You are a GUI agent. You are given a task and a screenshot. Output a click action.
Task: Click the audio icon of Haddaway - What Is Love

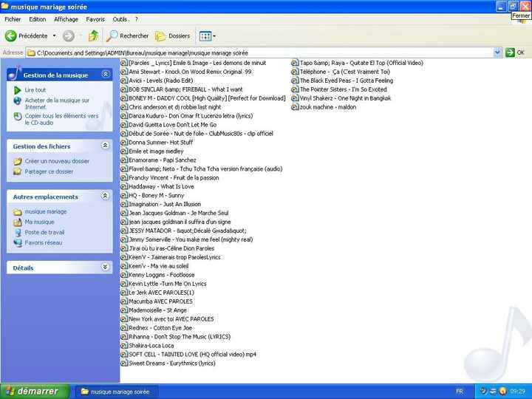pos(124,187)
